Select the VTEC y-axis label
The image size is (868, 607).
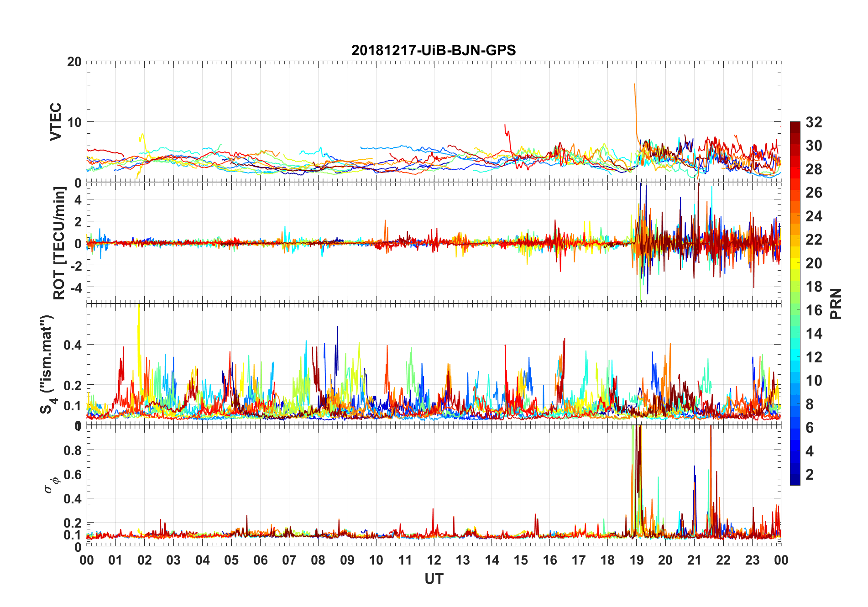(x=56, y=121)
